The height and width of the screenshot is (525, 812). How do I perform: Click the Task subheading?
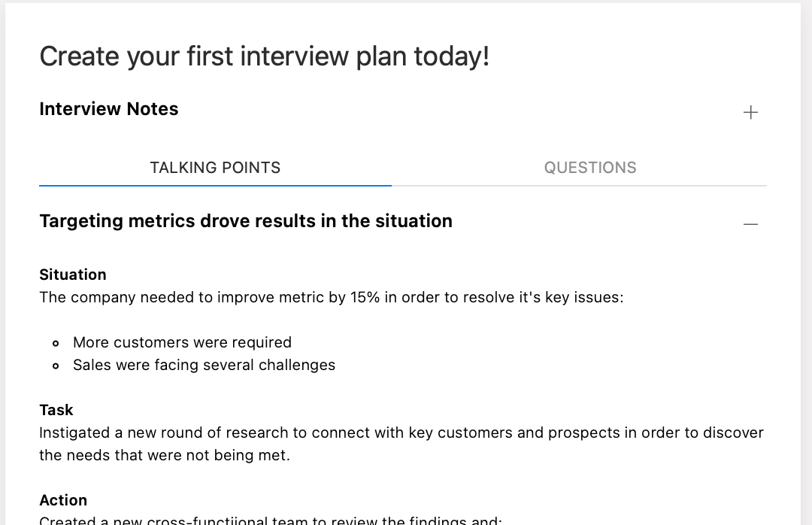(56, 410)
